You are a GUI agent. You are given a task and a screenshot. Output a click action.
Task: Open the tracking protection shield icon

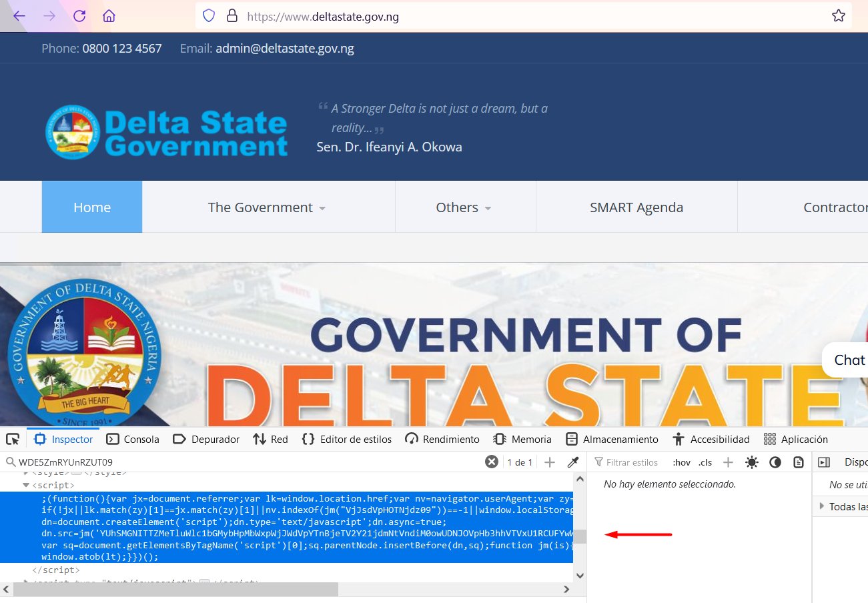point(209,16)
